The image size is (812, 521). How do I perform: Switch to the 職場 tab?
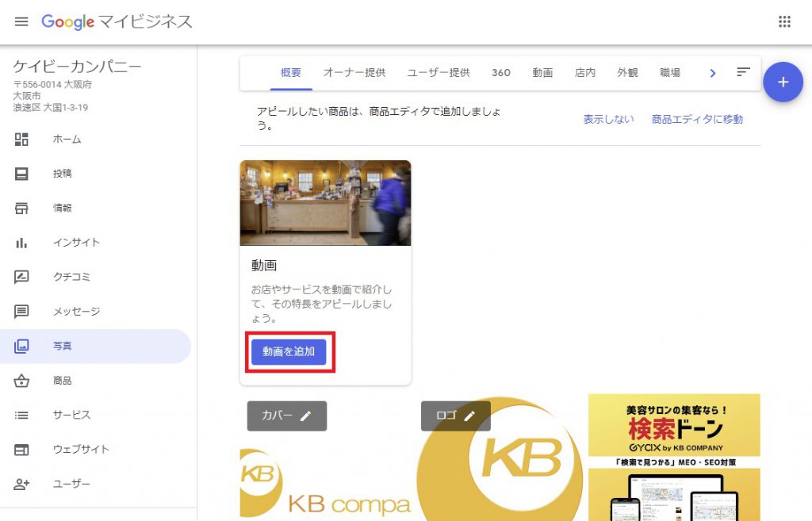pos(670,73)
